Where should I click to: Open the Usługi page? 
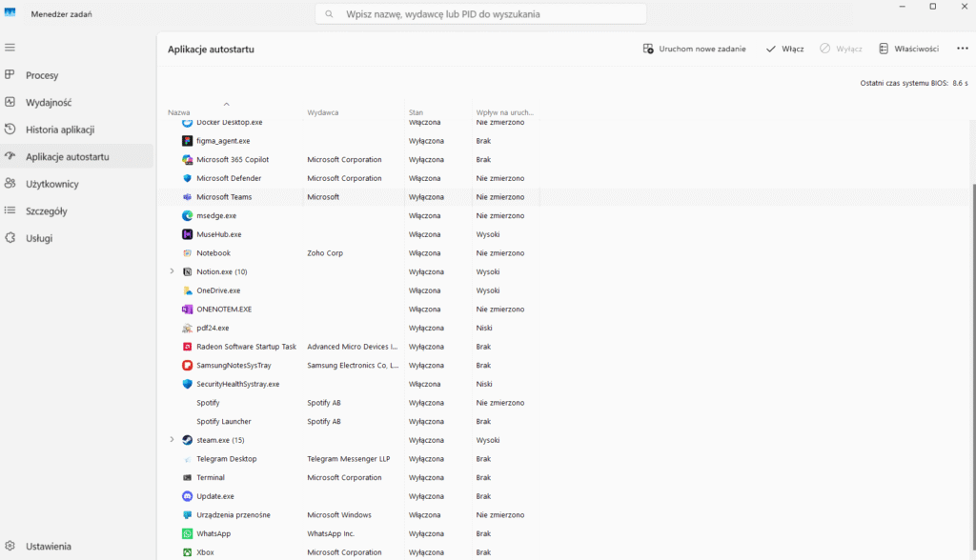[76, 238]
